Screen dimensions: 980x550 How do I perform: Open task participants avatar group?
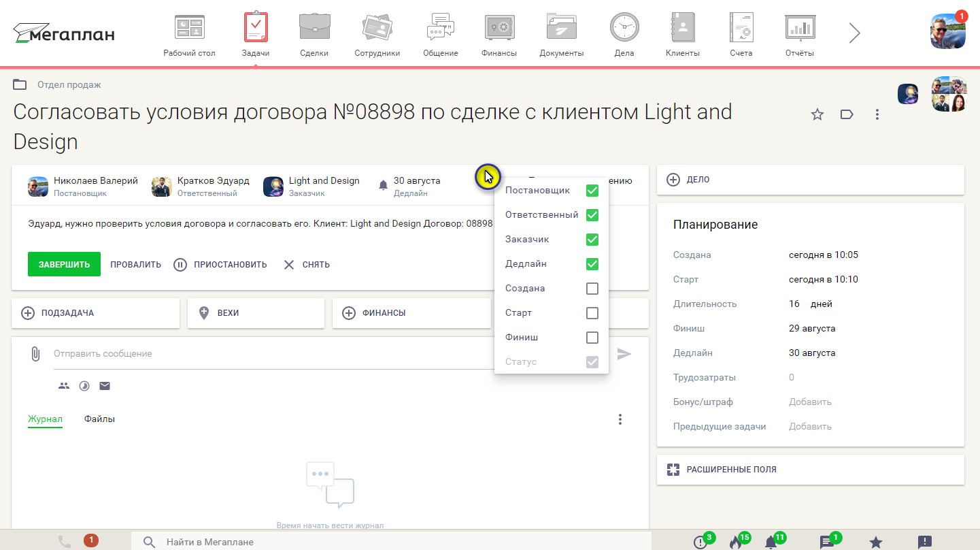[x=949, y=94]
